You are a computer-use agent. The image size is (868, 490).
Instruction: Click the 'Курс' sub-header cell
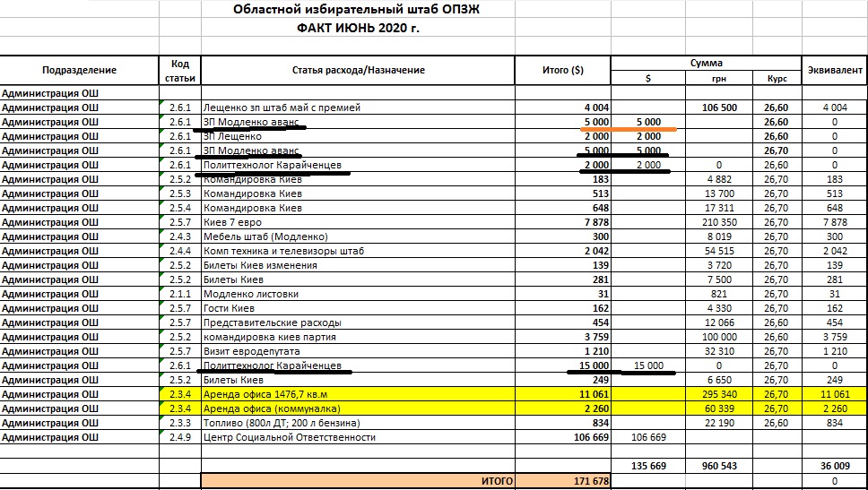tap(777, 78)
